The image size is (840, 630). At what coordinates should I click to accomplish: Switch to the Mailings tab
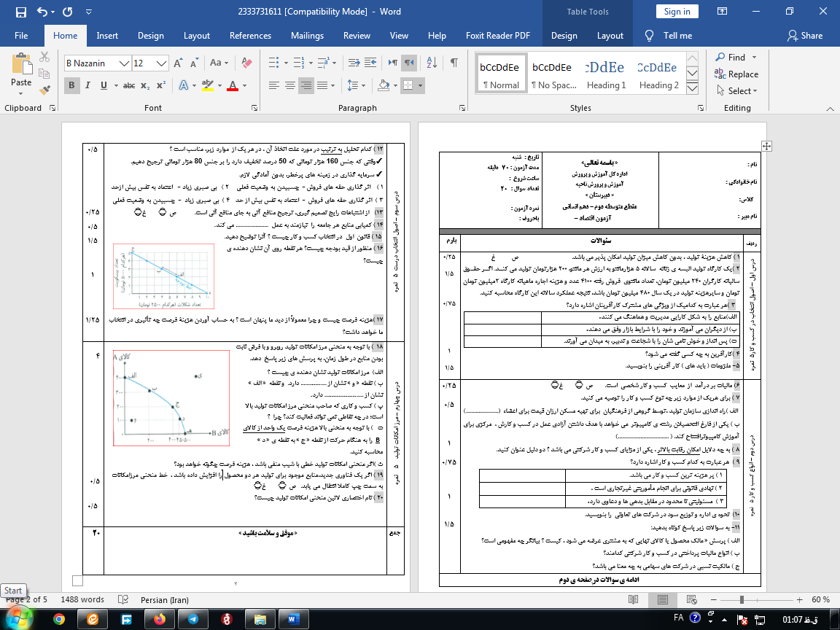[x=307, y=36]
